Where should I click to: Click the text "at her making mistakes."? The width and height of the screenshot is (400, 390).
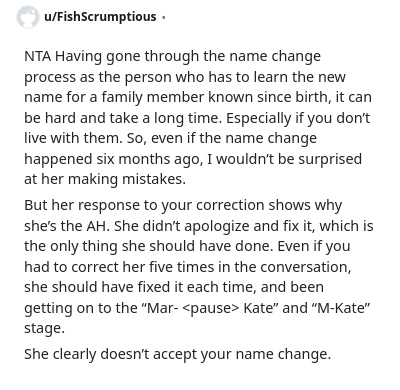(105, 179)
